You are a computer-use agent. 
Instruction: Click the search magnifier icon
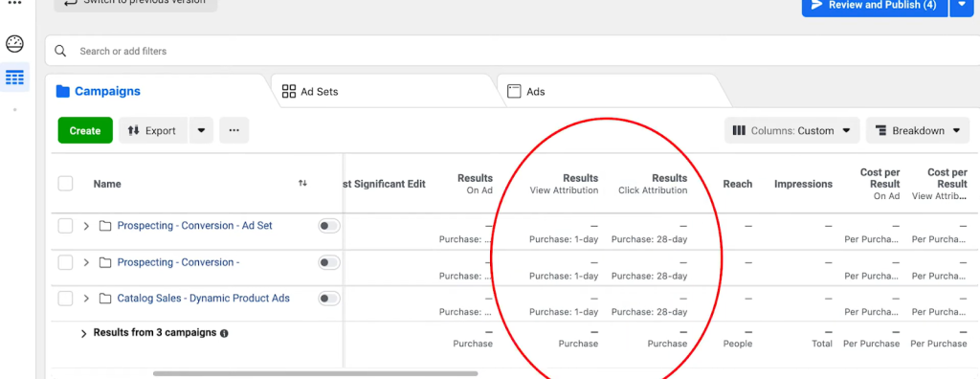(60, 52)
